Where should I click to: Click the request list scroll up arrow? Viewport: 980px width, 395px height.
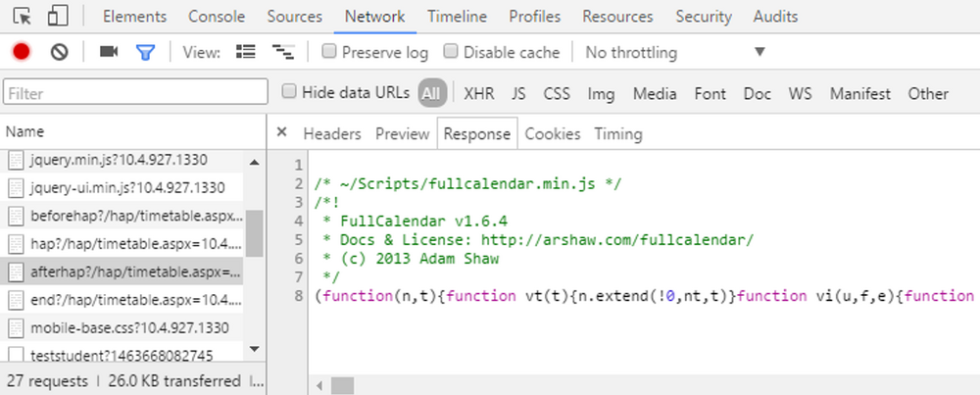pyautogui.click(x=255, y=162)
